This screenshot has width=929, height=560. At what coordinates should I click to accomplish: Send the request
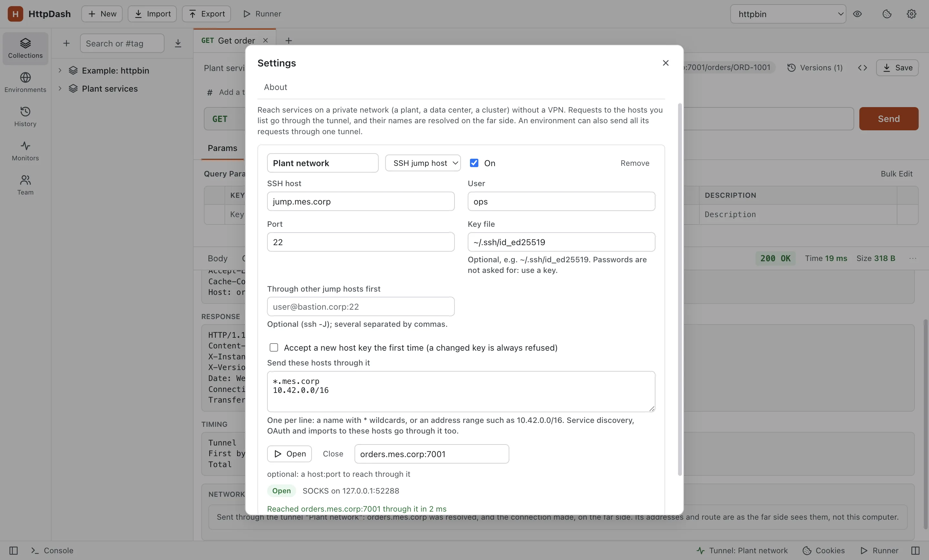[889, 119]
